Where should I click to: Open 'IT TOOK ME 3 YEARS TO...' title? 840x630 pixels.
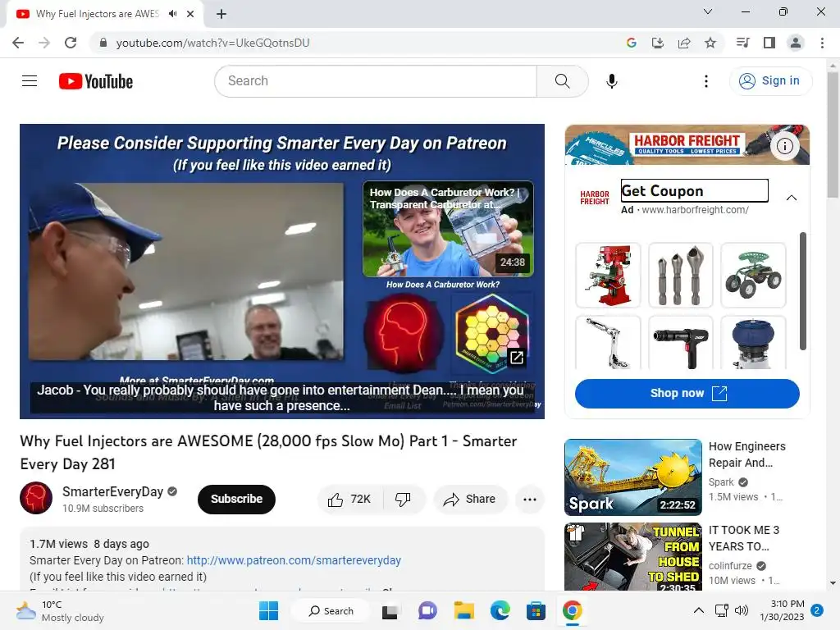[743, 538]
